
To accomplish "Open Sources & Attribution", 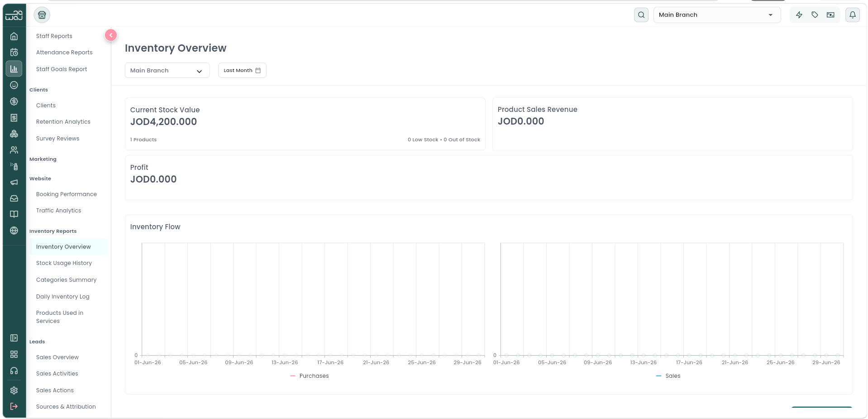I will pyautogui.click(x=66, y=407).
